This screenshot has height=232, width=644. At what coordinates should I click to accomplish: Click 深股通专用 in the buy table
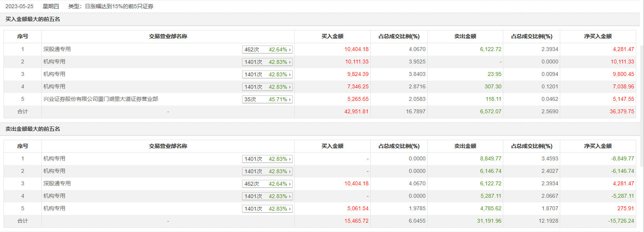point(57,49)
